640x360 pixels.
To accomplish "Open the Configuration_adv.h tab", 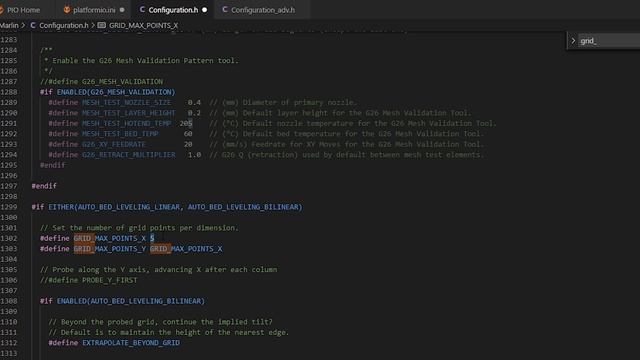I will [262, 9].
